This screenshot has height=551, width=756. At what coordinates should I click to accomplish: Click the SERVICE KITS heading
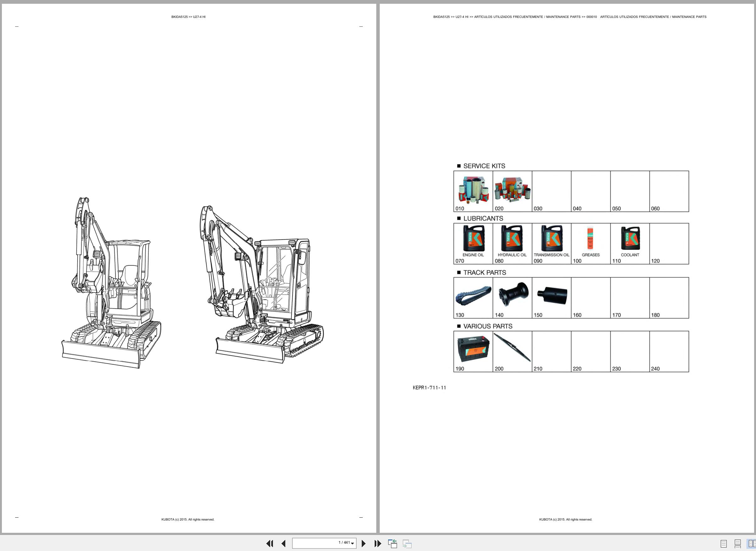pos(484,166)
